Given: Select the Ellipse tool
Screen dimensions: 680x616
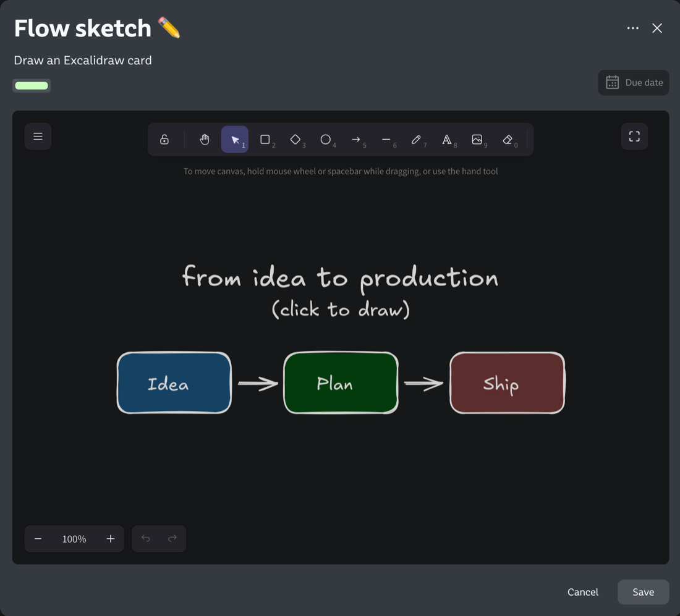Looking at the screenshot, I should (326, 140).
